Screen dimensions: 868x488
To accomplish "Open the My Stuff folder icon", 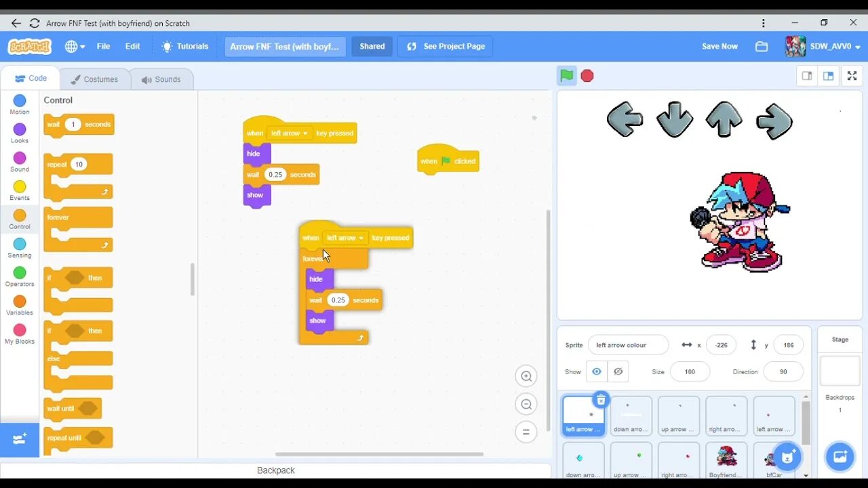I will [762, 47].
